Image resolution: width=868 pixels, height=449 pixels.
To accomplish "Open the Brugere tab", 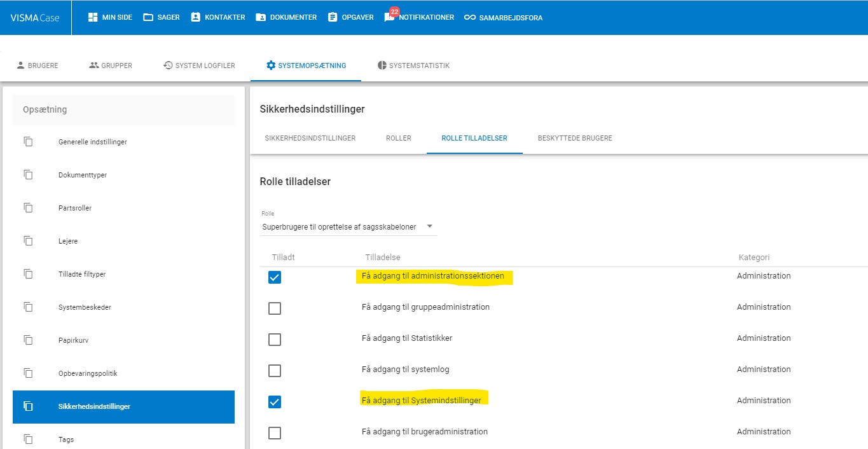I will [x=38, y=66].
